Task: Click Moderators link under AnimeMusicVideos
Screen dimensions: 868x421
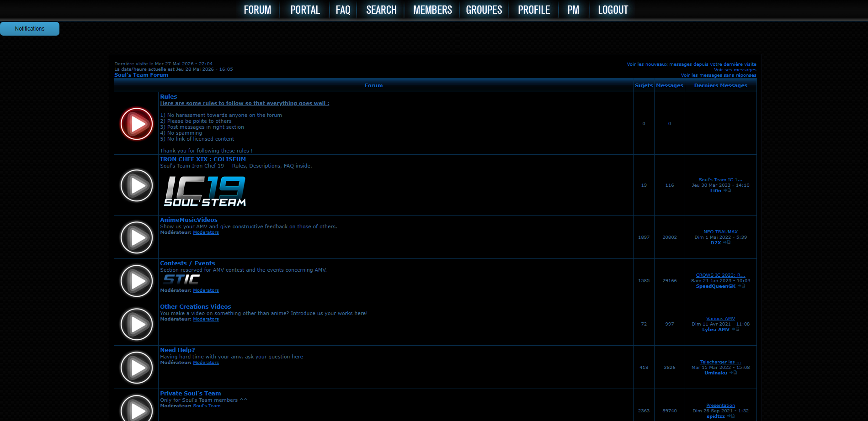Action: pos(206,232)
